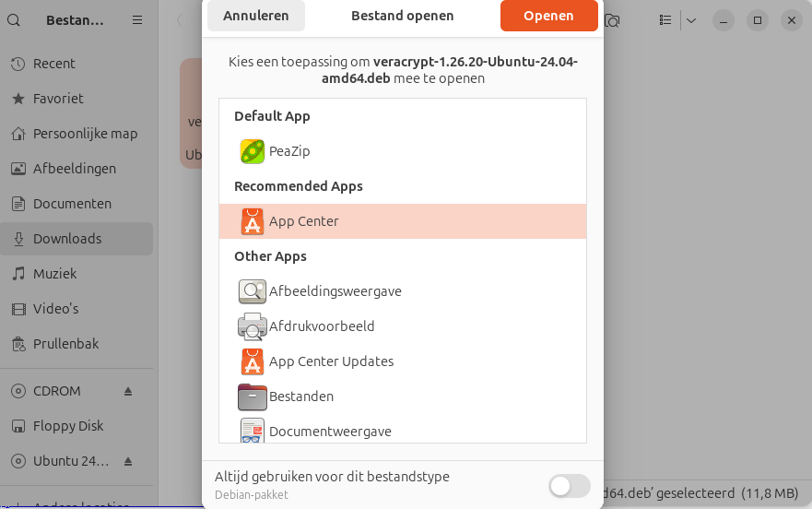The image size is (812, 509).
Task: Click the Annuleren button
Action: tap(256, 16)
